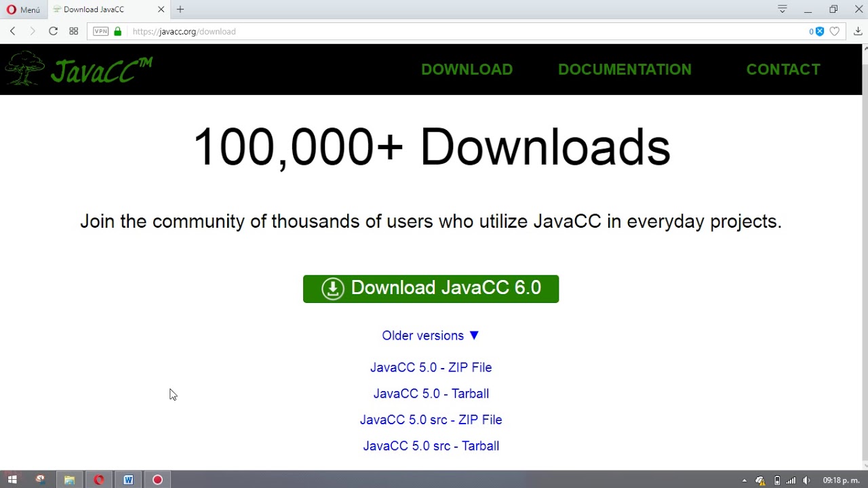Open the CONTACT navigation link
This screenshot has height=488, width=868.
pyautogui.click(x=783, y=69)
